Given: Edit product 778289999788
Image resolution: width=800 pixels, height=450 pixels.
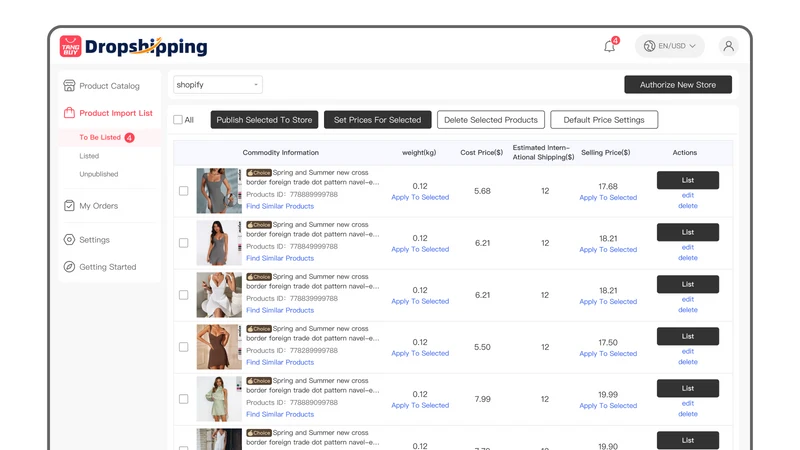Looking at the screenshot, I should pyautogui.click(x=688, y=351).
